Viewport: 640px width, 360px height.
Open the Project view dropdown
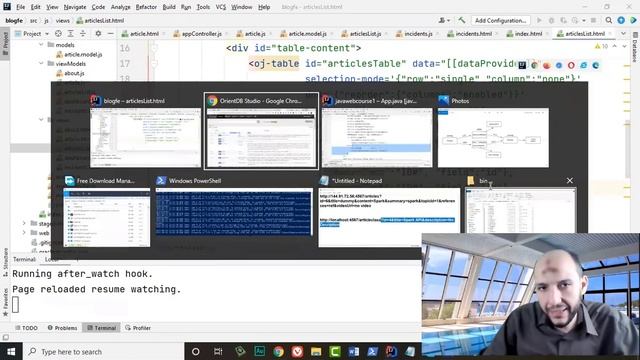click(32, 33)
